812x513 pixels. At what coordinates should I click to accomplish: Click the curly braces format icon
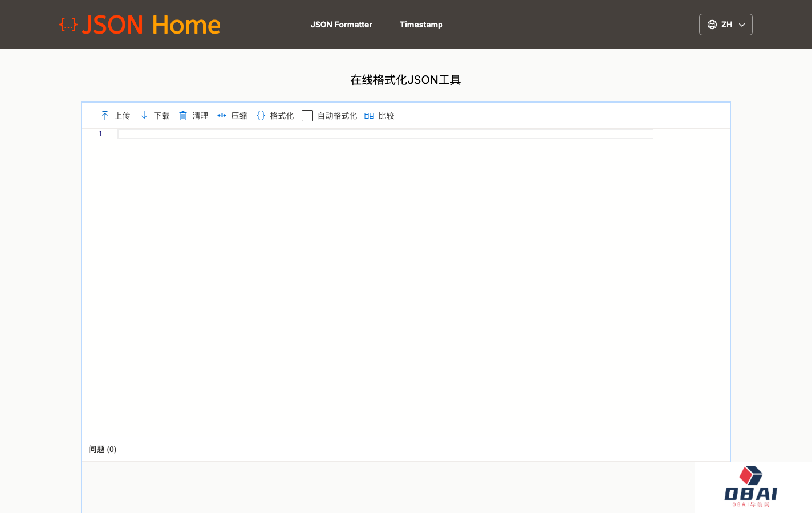(261, 116)
